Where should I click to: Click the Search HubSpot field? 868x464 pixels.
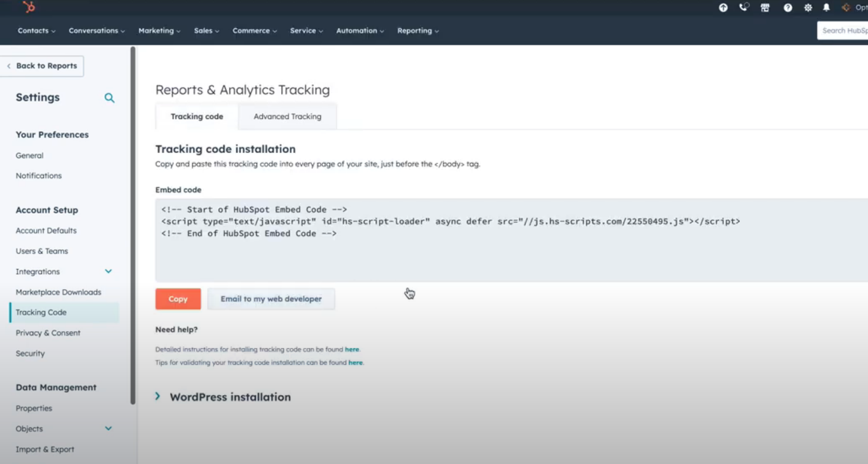click(x=843, y=31)
